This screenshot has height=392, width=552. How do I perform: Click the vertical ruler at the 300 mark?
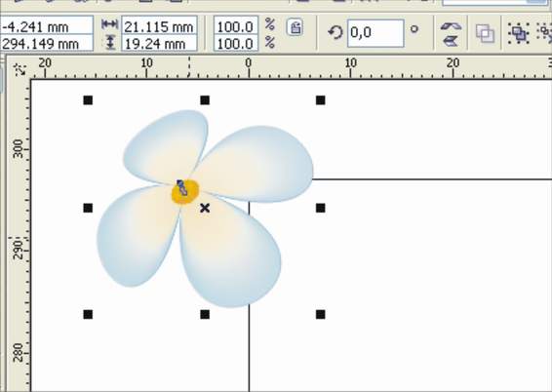[19, 148]
